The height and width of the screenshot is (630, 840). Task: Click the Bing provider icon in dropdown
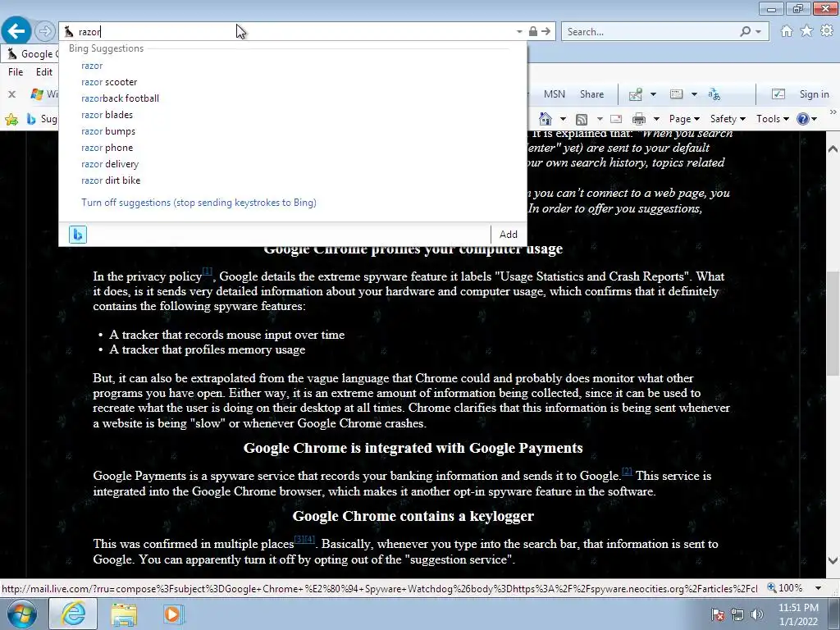78,235
